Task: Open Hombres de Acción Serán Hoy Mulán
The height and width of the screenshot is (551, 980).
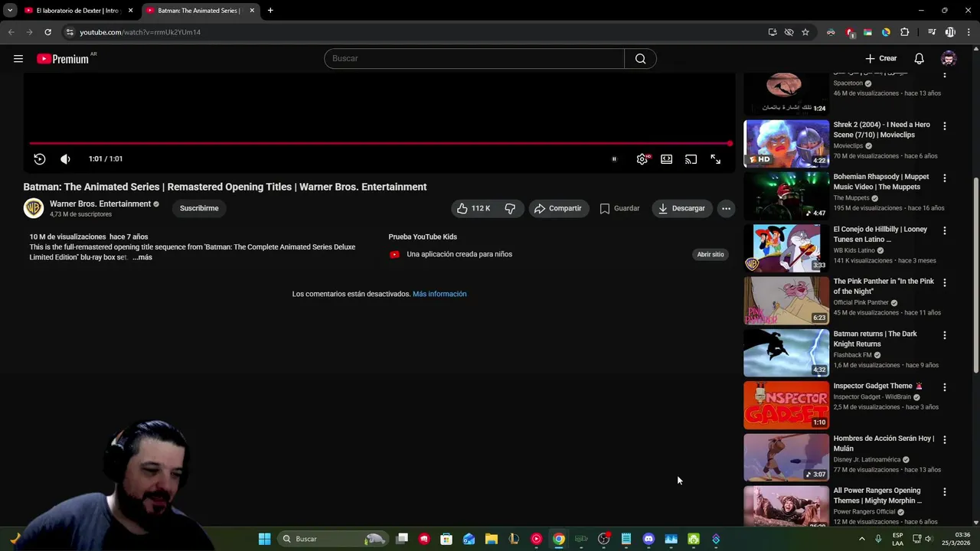Action: click(884, 444)
